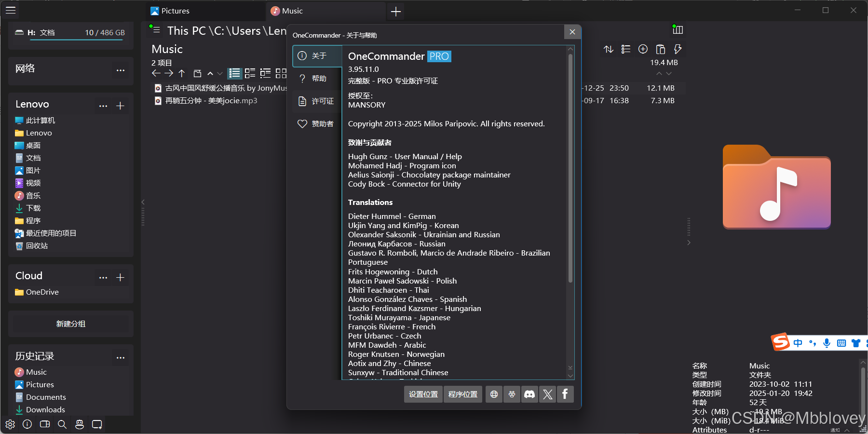
Task: Toggle the columns layout icon
Action: (x=678, y=30)
